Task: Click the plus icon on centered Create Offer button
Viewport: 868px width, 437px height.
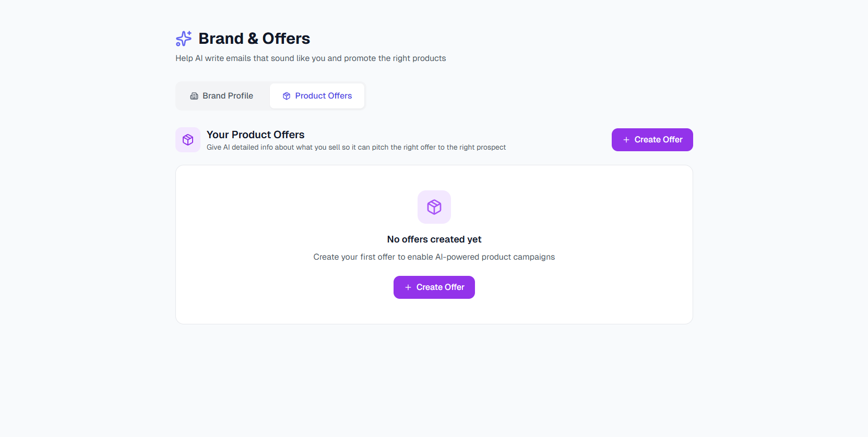Action: [408, 287]
